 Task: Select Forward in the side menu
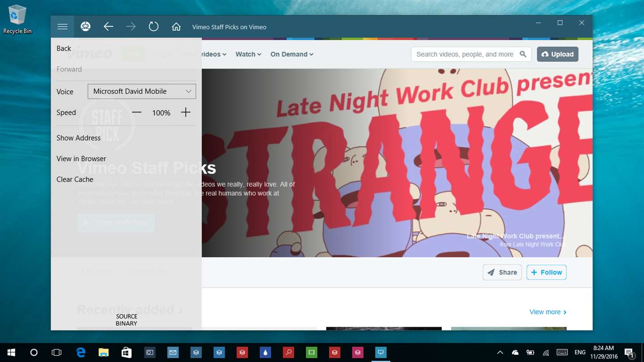69,69
